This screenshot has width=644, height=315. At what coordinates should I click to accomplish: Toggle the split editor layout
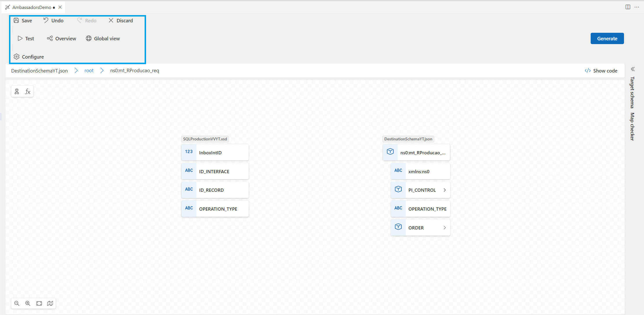[628, 7]
